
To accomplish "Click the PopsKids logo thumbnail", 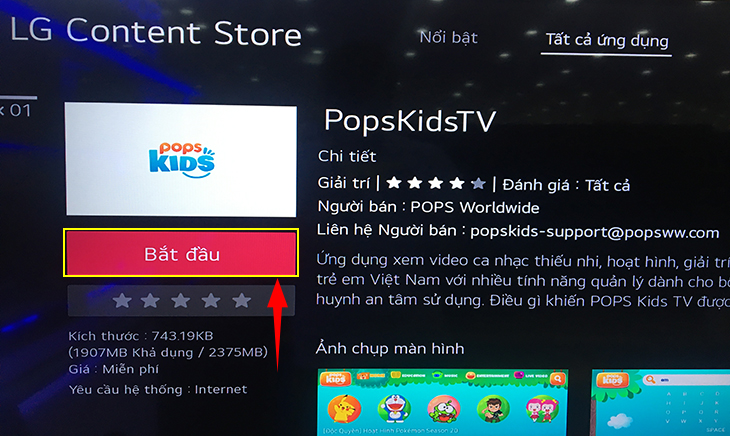I will [181, 160].
